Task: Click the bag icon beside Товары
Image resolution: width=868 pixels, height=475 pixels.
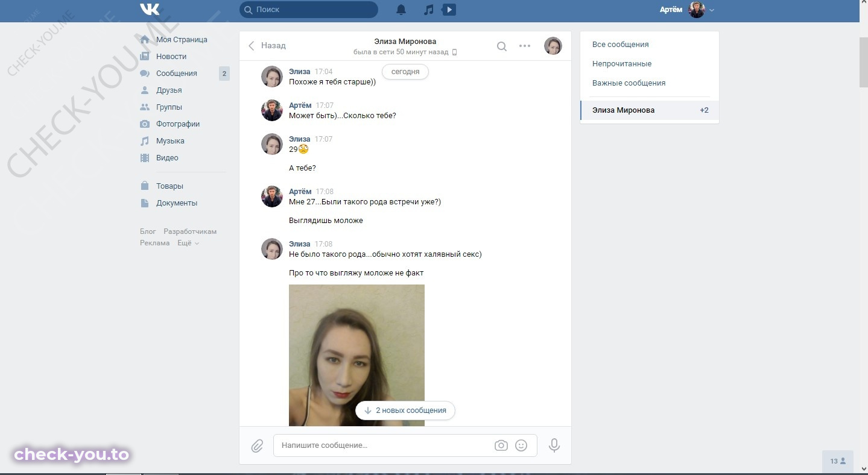Action: [x=145, y=186]
